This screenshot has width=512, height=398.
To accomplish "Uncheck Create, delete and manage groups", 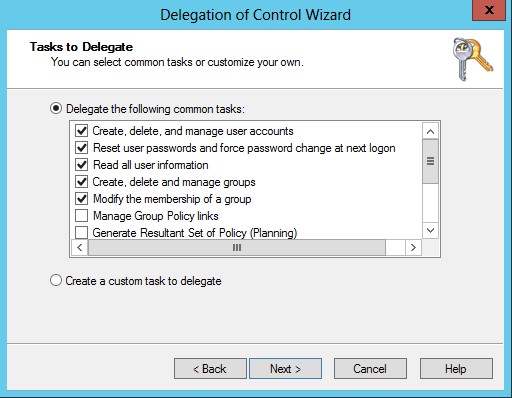I will pos(82,182).
